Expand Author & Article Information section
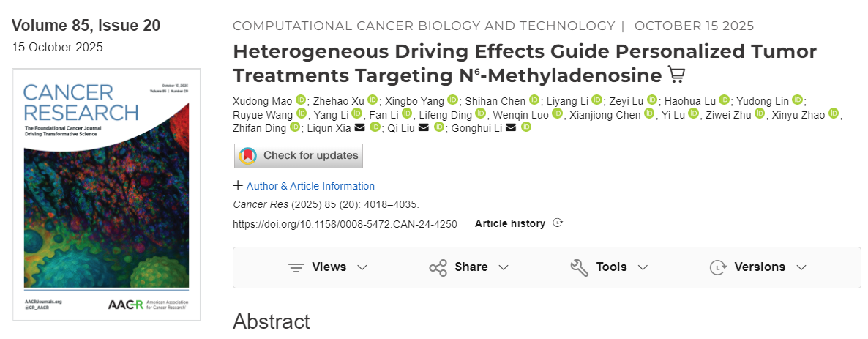 click(x=304, y=186)
